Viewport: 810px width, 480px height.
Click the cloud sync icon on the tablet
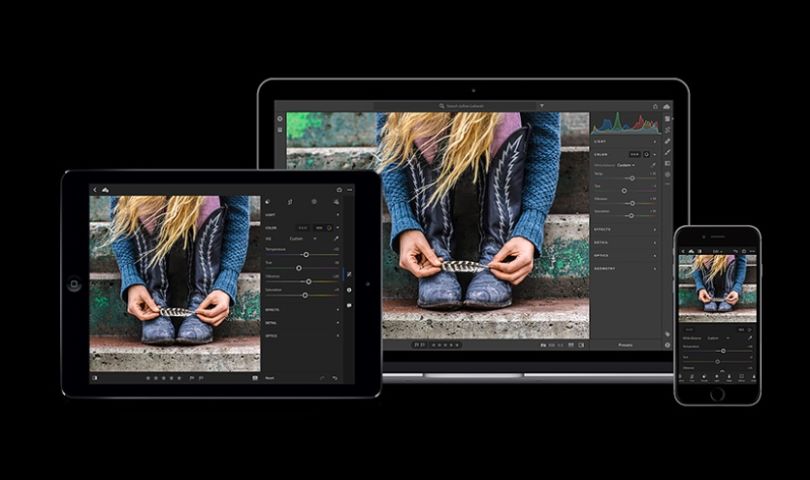(x=106, y=189)
